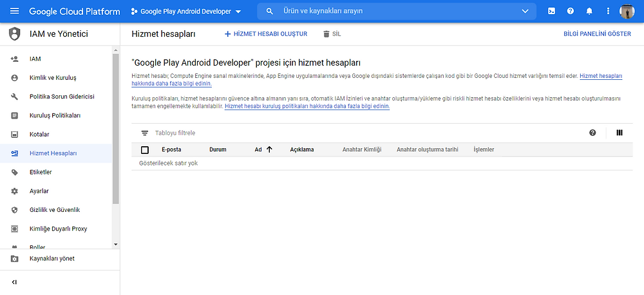Screen dimensions: 644x295
Task: Click the Politika Sorun Gidericisi wrench icon
Action: [x=14, y=97]
